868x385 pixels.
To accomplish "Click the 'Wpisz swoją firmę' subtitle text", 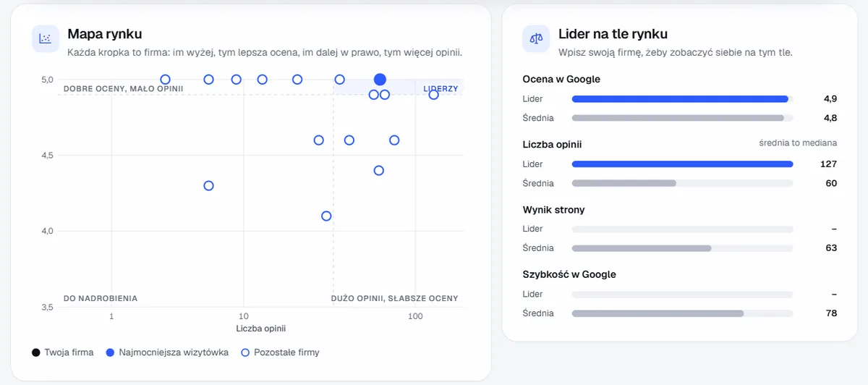I will 675,53.
